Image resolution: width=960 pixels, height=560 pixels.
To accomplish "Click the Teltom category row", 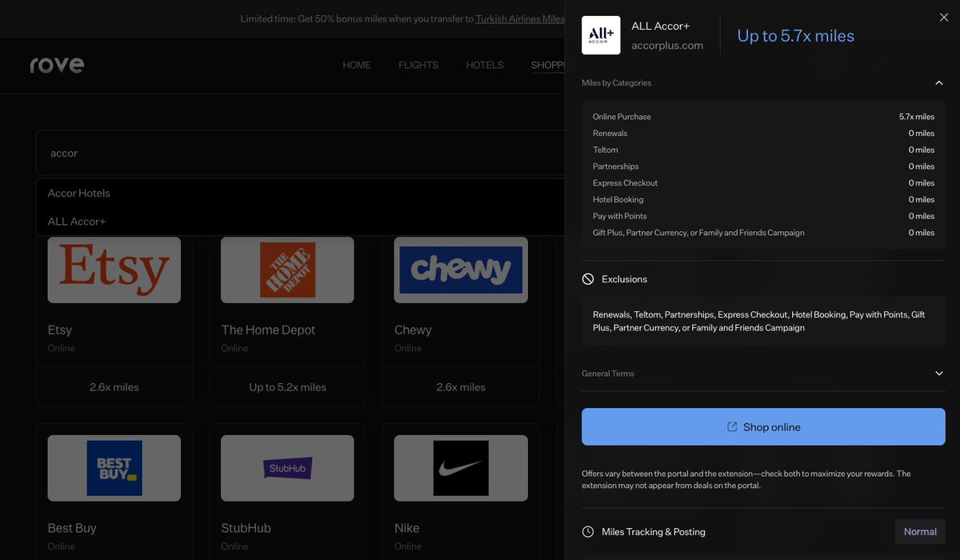I will (x=763, y=150).
